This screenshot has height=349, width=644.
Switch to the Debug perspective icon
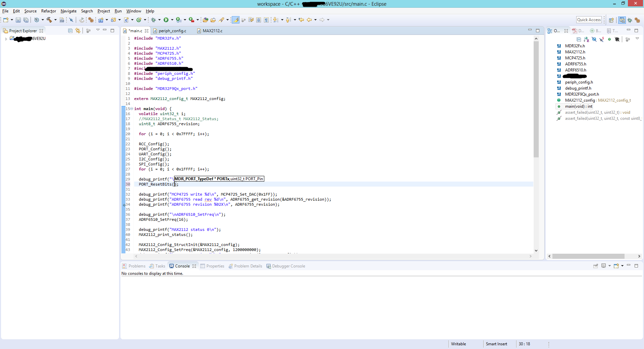(630, 20)
